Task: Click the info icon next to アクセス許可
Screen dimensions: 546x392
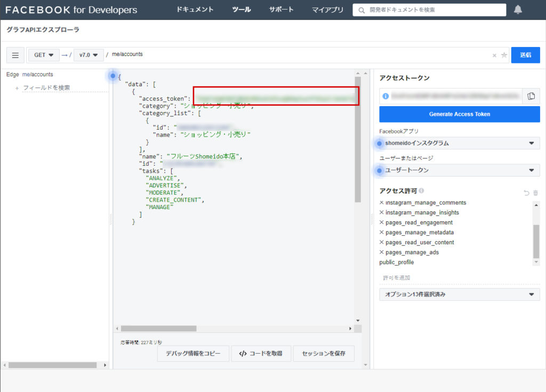Action: pyautogui.click(x=422, y=191)
